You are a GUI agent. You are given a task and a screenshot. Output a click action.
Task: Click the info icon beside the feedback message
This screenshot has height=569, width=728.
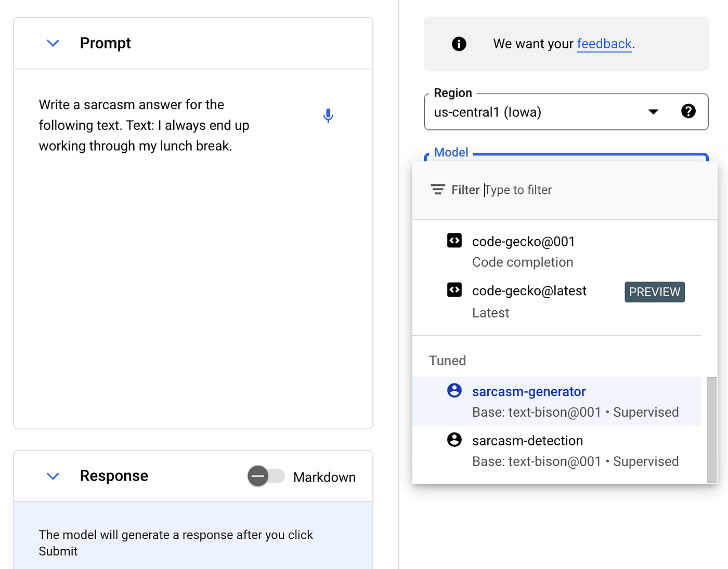(459, 44)
